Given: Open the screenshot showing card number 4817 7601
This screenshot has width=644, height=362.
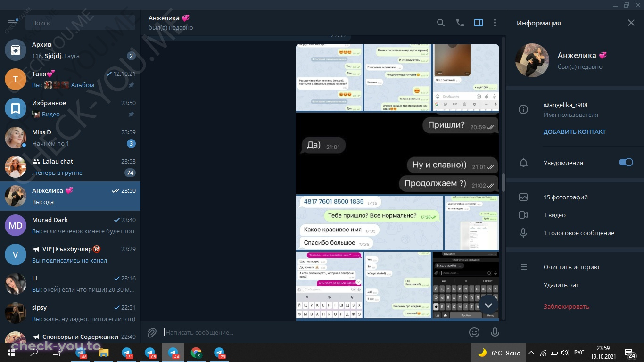Looking at the screenshot, I should pyautogui.click(x=370, y=222).
